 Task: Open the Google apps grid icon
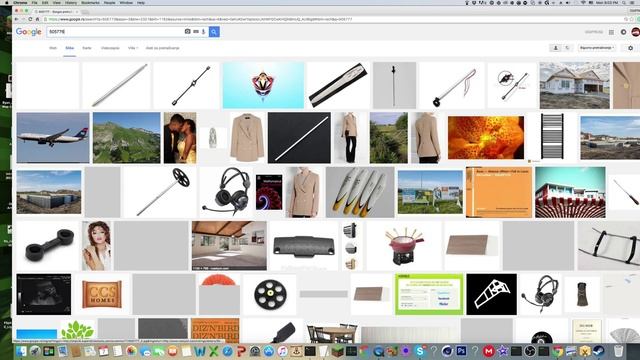(611, 32)
